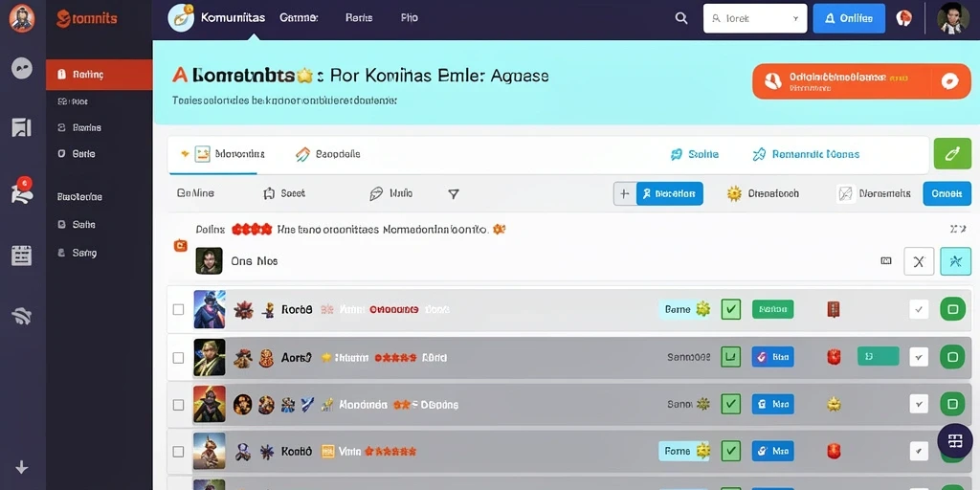The width and height of the screenshot is (980, 490).
Task: Select the Sarng sidebar item
Action: [77, 253]
